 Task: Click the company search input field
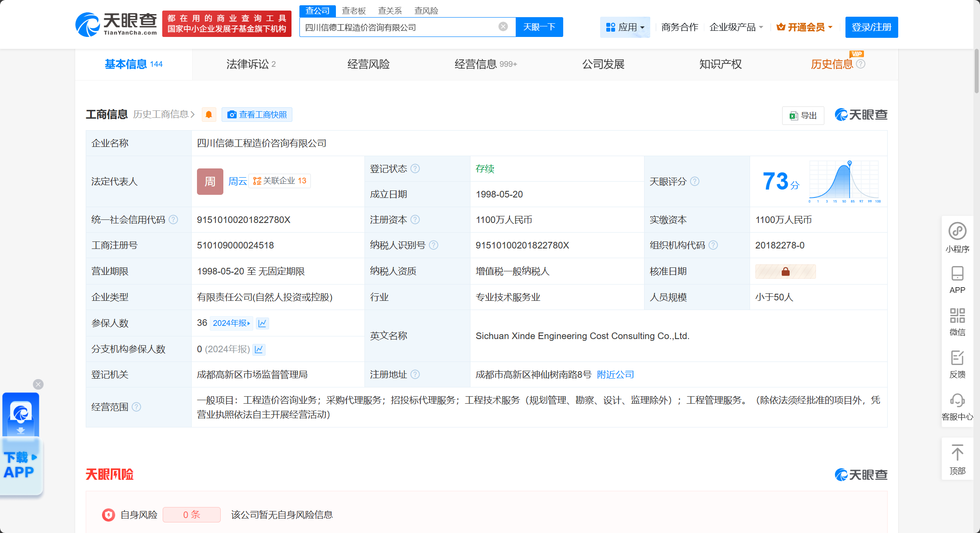tap(398, 27)
